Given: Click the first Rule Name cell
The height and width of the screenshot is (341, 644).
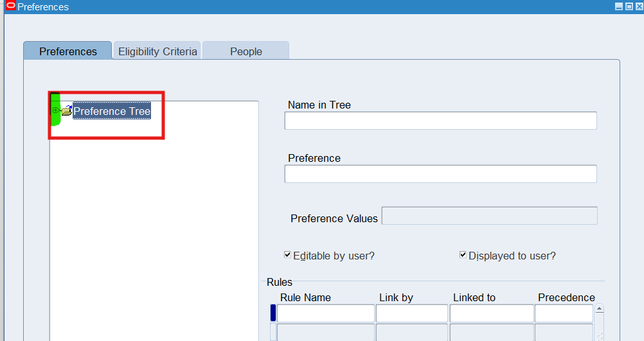Looking at the screenshot, I should point(325,313).
